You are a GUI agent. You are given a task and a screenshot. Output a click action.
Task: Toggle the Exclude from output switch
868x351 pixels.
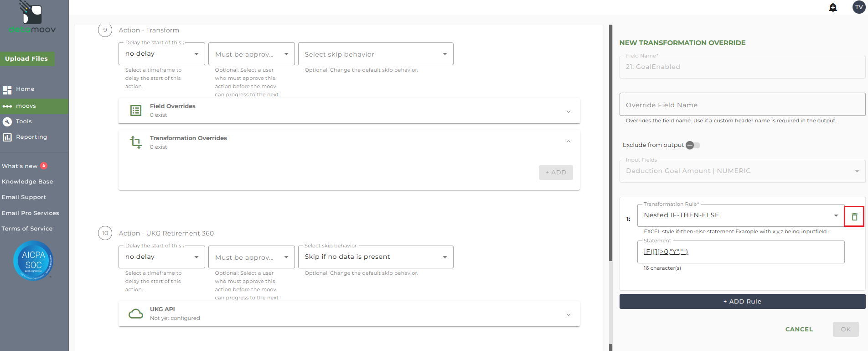coord(692,145)
